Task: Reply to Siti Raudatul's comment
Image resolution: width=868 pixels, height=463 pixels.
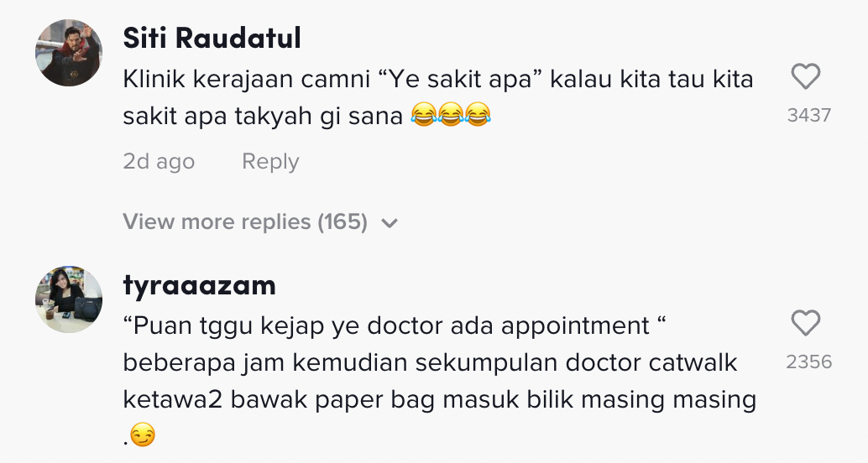Action: click(x=270, y=162)
